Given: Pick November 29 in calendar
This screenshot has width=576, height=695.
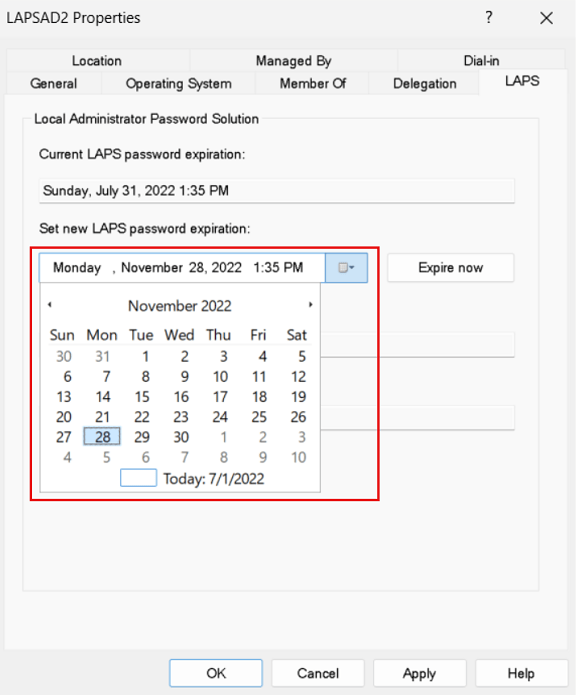Looking at the screenshot, I should [142, 437].
